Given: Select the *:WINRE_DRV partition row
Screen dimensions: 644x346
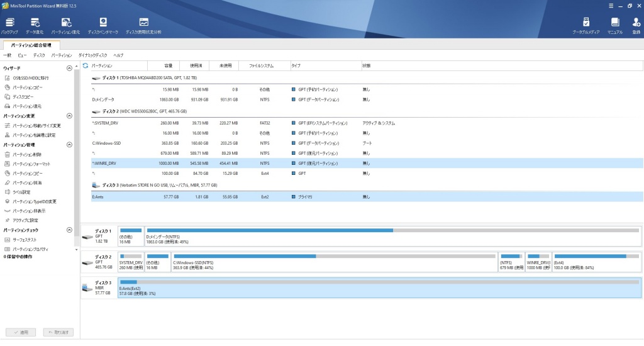Looking at the screenshot, I should (367, 163).
